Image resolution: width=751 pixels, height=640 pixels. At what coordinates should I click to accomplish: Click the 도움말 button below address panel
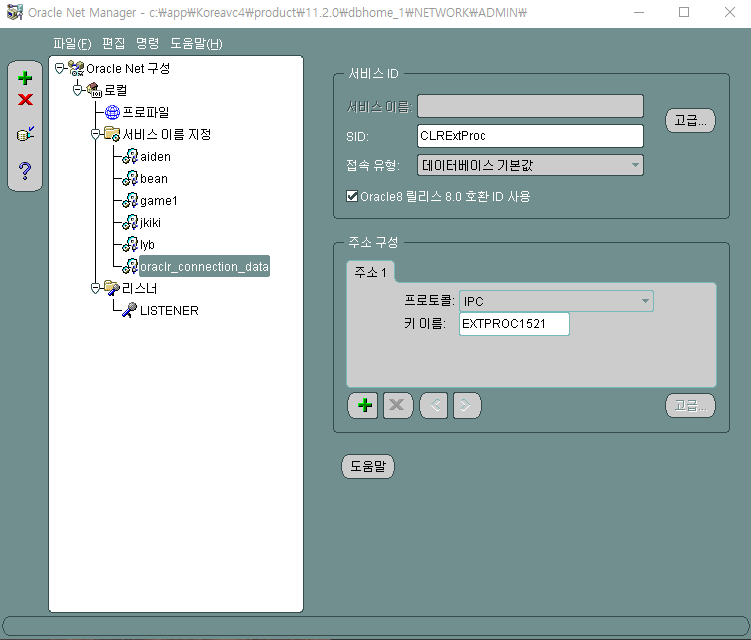pos(367,466)
